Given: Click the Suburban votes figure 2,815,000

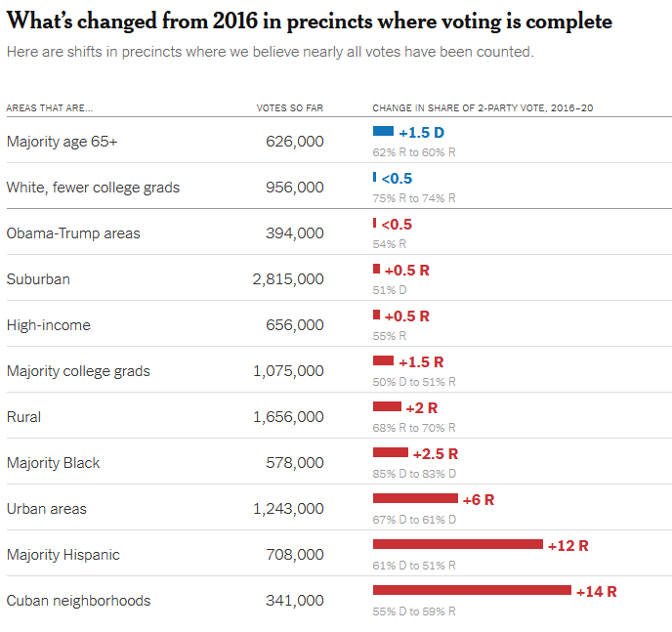Looking at the screenshot, I should pyautogui.click(x=288, y=279).
